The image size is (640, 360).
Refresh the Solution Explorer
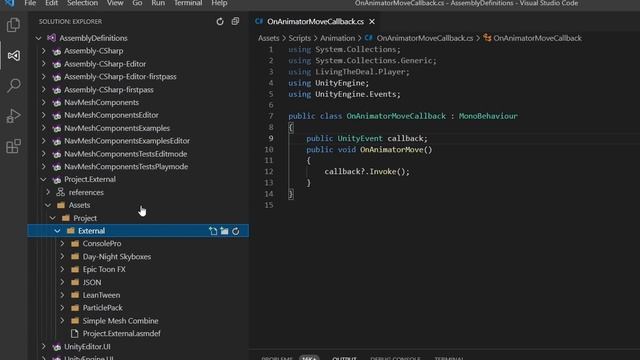pyautogui.click(x=220, y=22)
